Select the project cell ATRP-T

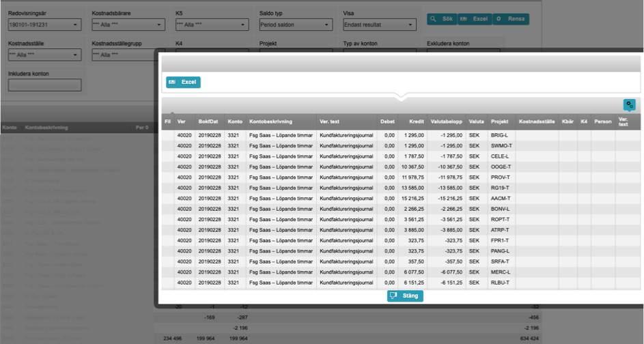[500, 230]
